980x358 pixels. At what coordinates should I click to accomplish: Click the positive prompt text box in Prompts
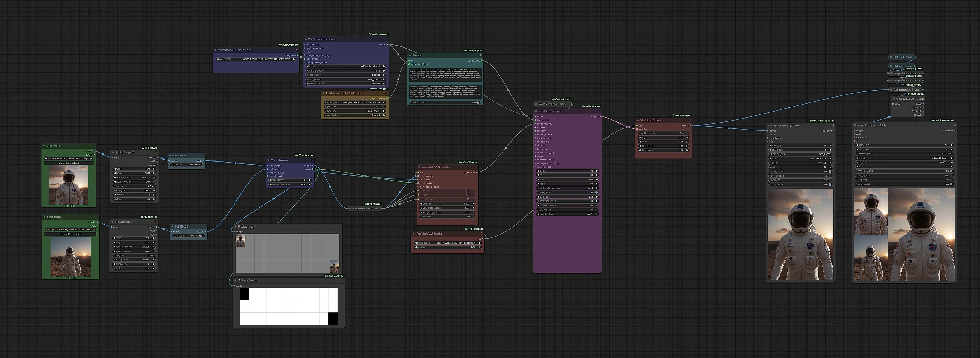point(445,74)
